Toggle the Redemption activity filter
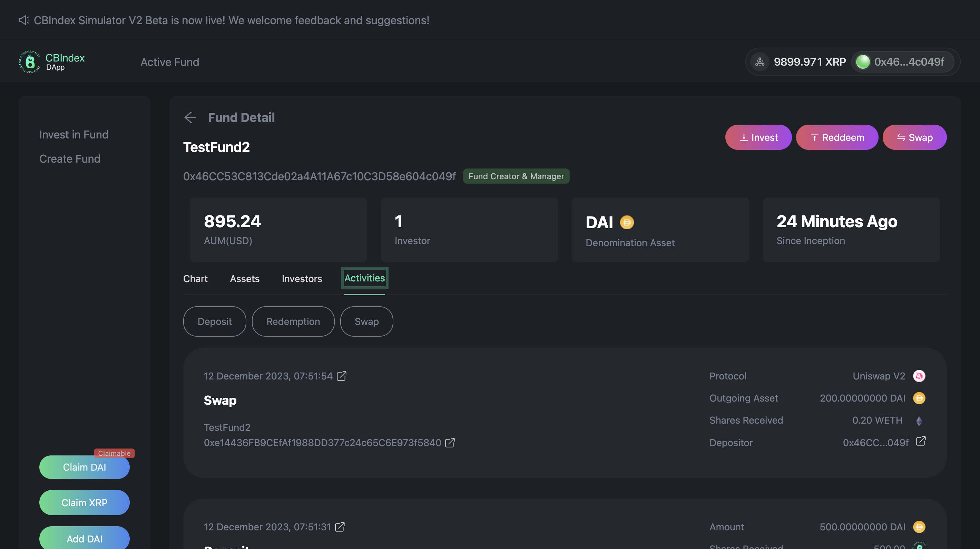Screen dimensions: 980x549 point(293,321)
